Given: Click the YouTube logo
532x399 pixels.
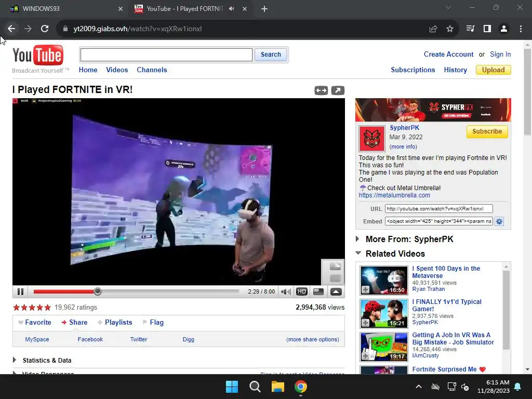Looking at the screenshot, I should [37, 55].
